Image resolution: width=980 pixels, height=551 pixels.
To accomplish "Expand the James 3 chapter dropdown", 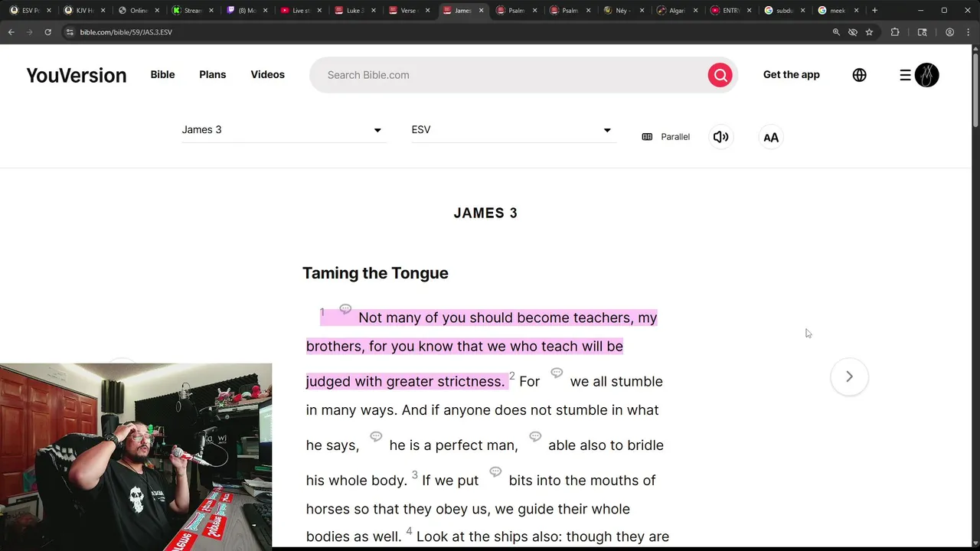I will [x=283, y=129].
